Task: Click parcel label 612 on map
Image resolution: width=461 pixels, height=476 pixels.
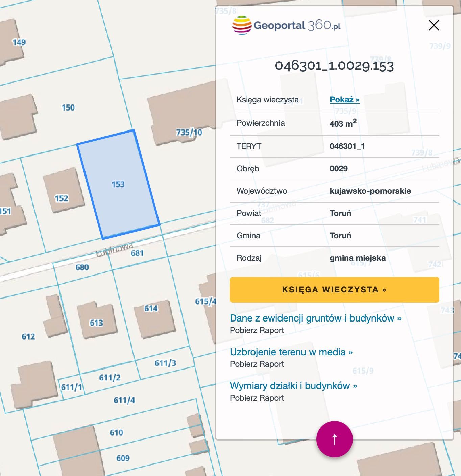Action: pos(28,336)
